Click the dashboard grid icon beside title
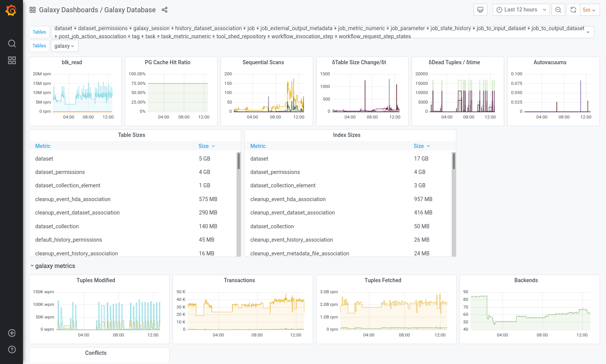The width and height of the screenshot is (606, 364). pos(33,10)
